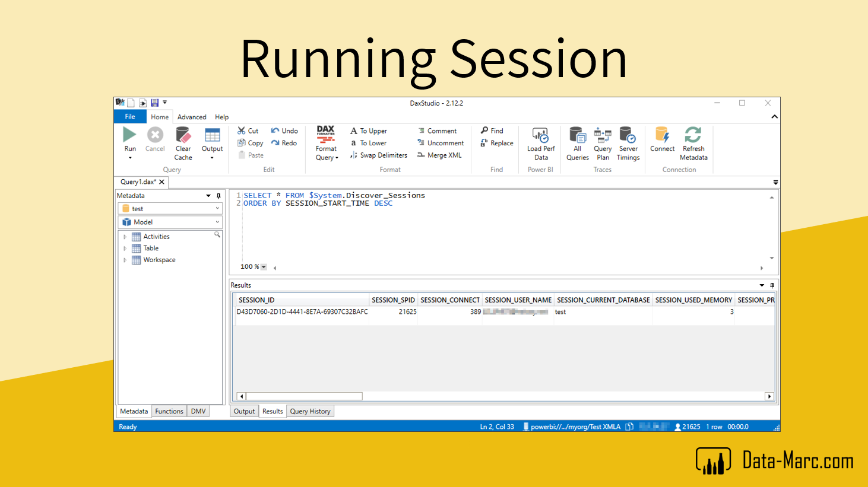Screen dimensions: 868x487
Task: Toggle the Query Plan trace
Action: (x=603, y=135)
